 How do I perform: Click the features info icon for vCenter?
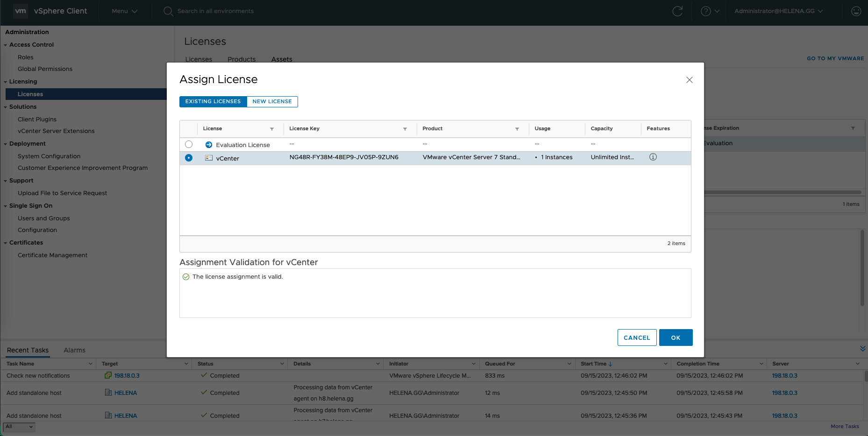tap(653, 157)
